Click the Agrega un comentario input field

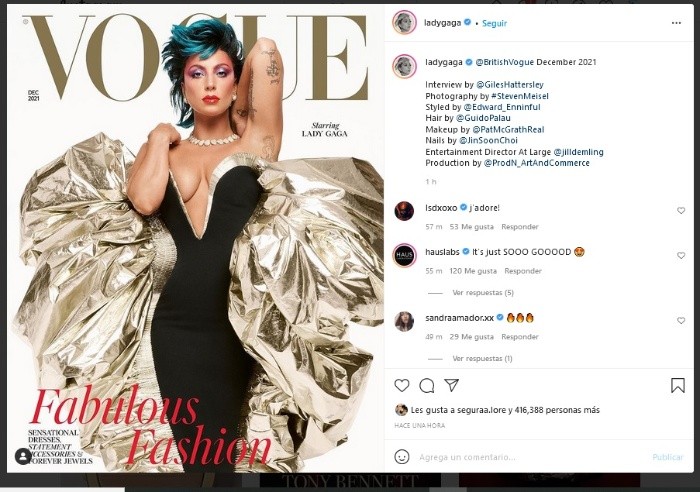coord(531,457)
